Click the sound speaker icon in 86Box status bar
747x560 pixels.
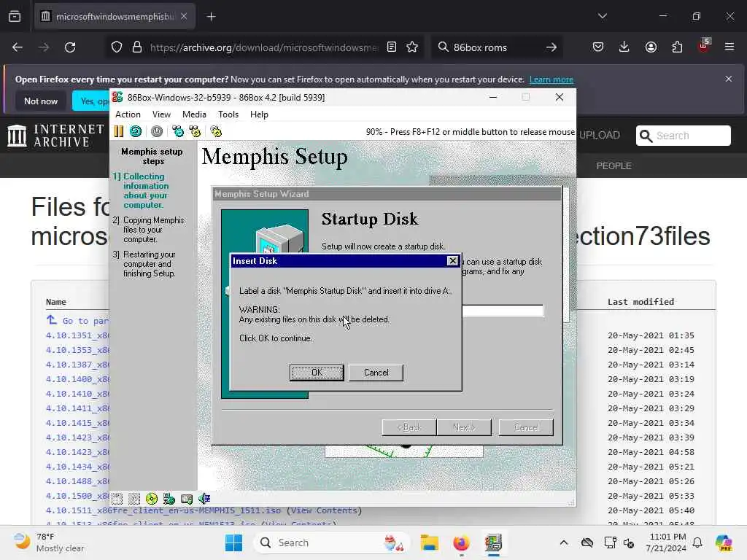click(x=204, y=499)
